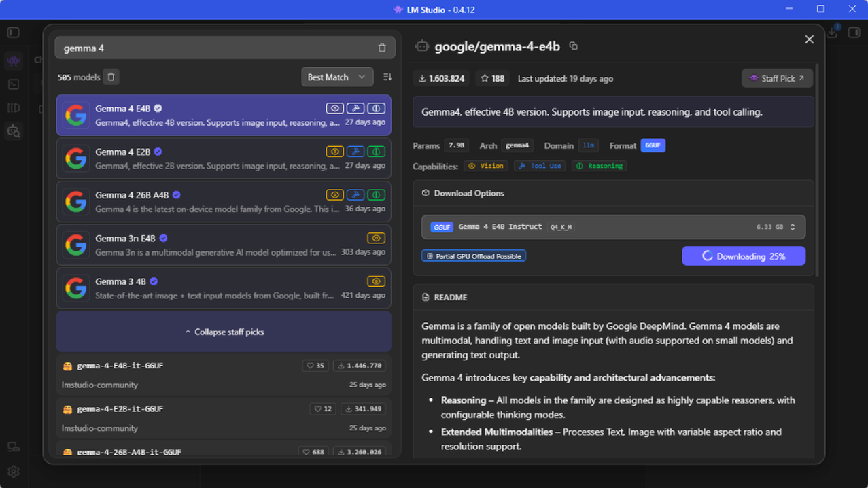Click the vision eye badge on Gemma 4 E2B
The image size is (868, 488).
click(334, 152)
